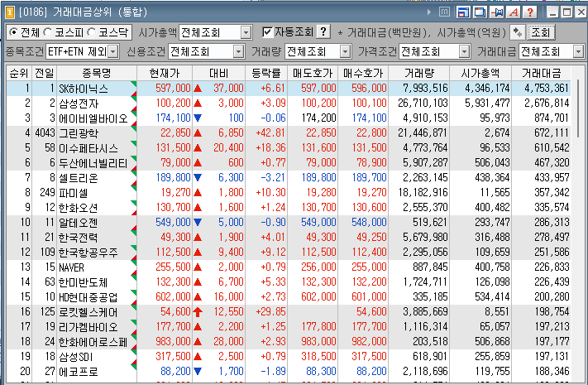
Task: Click the 'm' memo icon in the title bar
Action: [x=444, y=12]
